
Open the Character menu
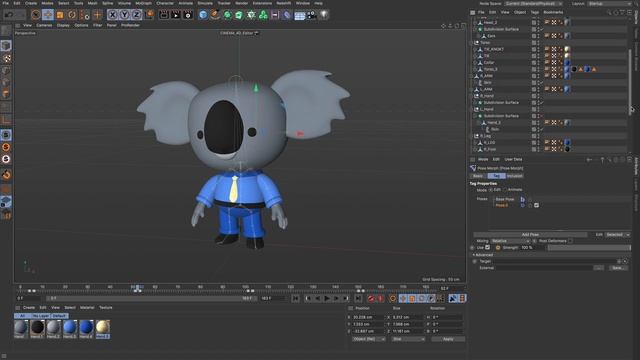(165, 3)
